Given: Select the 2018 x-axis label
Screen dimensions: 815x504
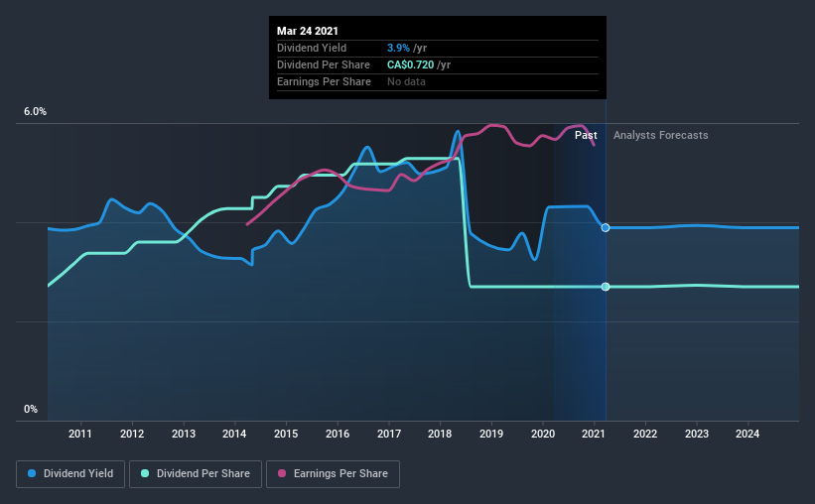Looking at the screenshot, I should click(x=440, y=434).
